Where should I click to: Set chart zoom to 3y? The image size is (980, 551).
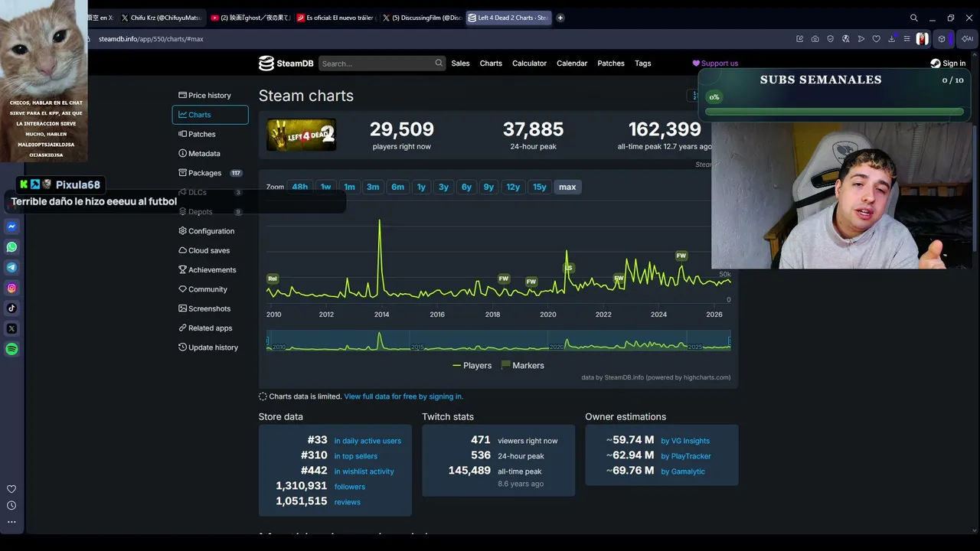[x=443, y=187]
